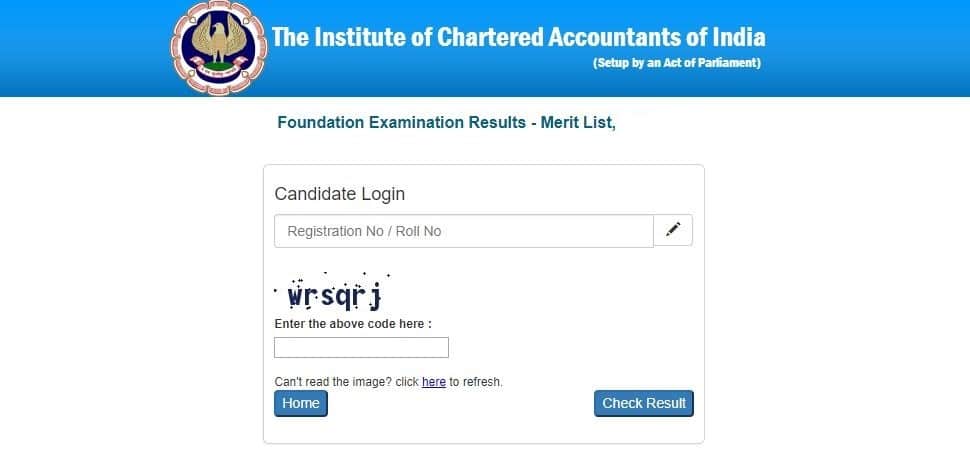Click the 'to refresh.' text after here link
The height and width of the screenshot is (460, 970).
click(x=476, y=382)
